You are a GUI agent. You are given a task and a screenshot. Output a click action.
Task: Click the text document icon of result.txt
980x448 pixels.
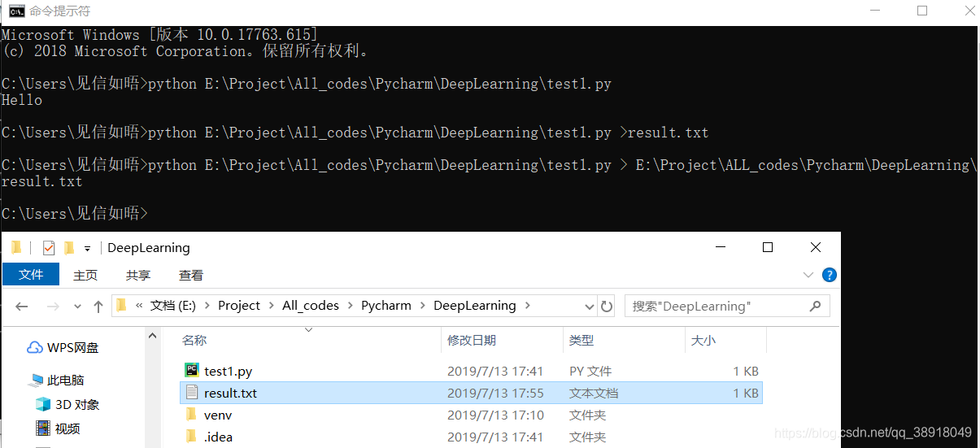point(192,393)
